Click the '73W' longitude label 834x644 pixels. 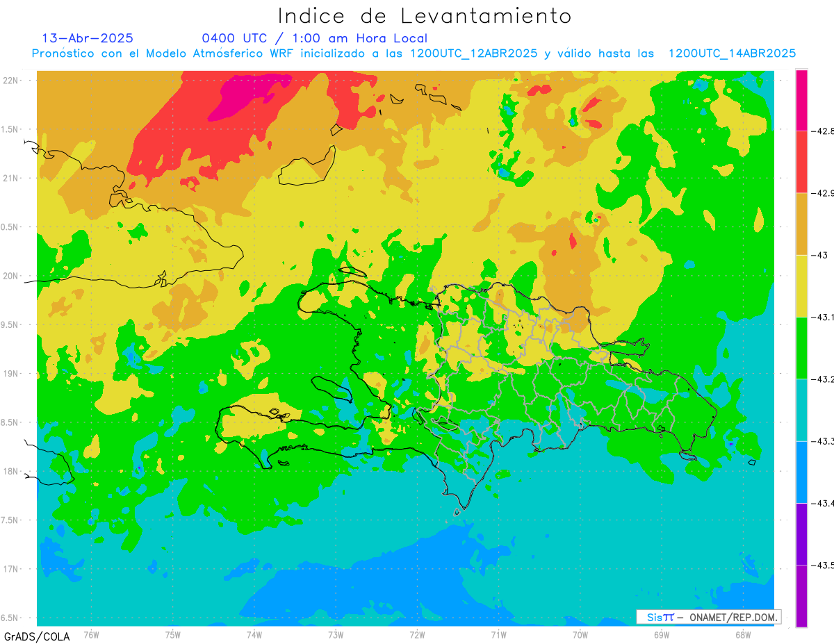(336, 634)
